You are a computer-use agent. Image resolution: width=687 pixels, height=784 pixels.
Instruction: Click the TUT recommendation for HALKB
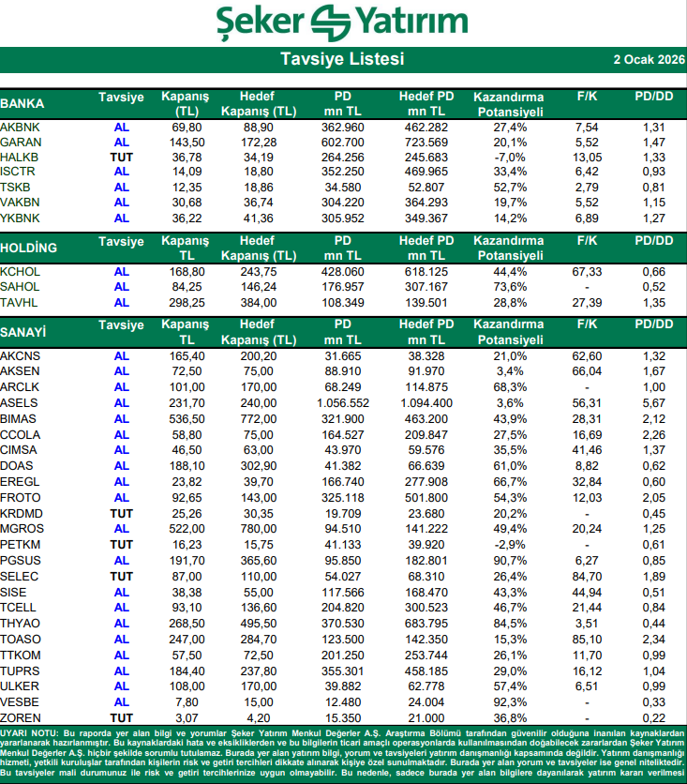[x=121, y=157]
